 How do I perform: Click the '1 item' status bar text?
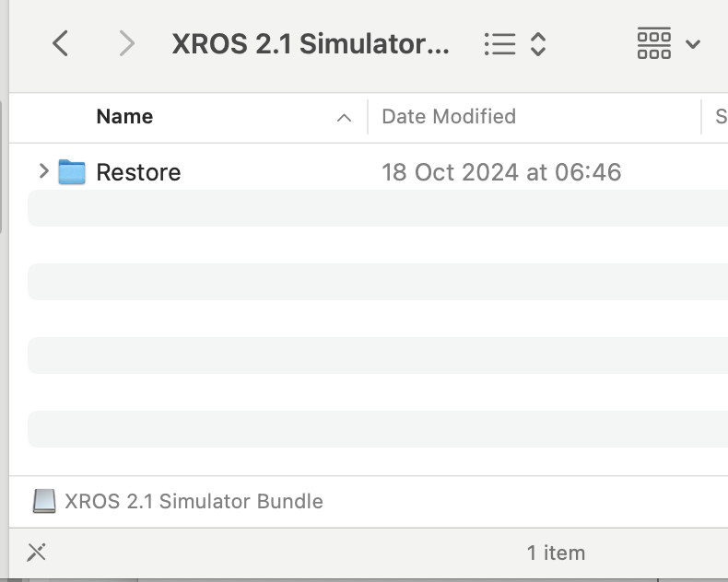click(x=556, y=553)
